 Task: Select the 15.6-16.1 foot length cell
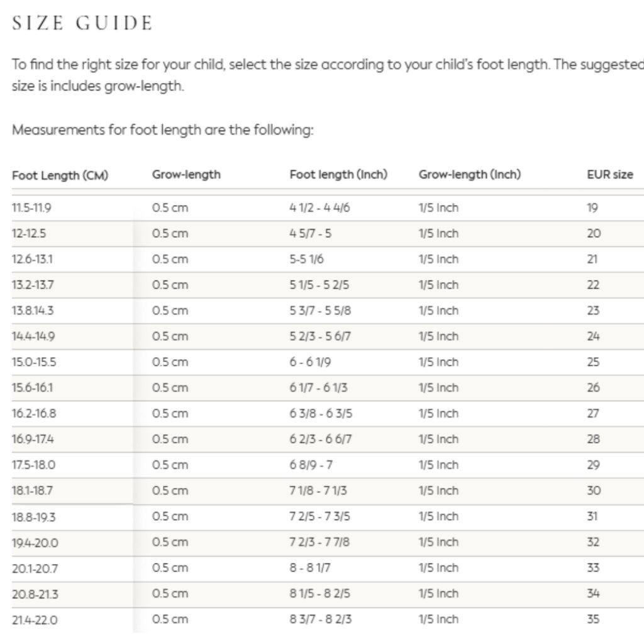[33, 388]
